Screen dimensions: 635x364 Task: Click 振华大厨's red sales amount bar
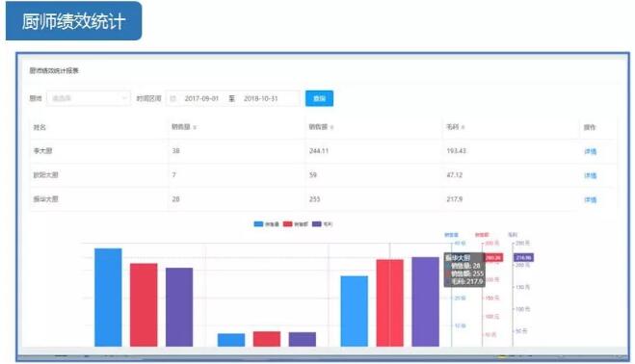389,303
